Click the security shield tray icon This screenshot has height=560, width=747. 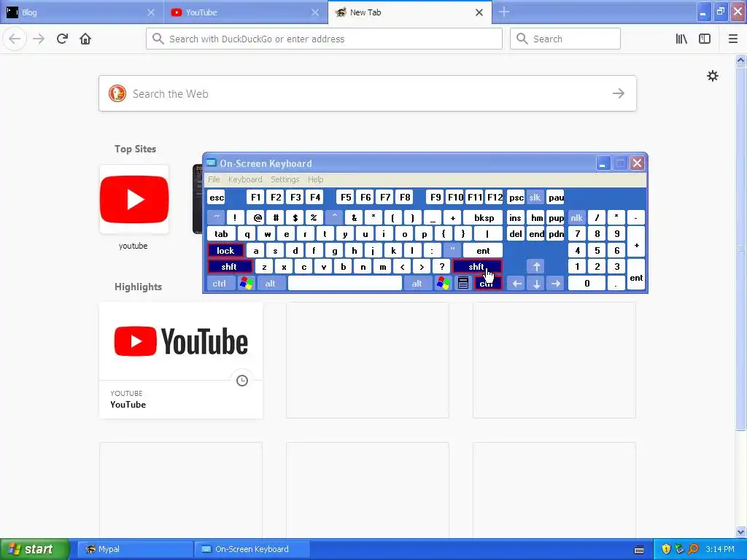[x=666, y=549]
